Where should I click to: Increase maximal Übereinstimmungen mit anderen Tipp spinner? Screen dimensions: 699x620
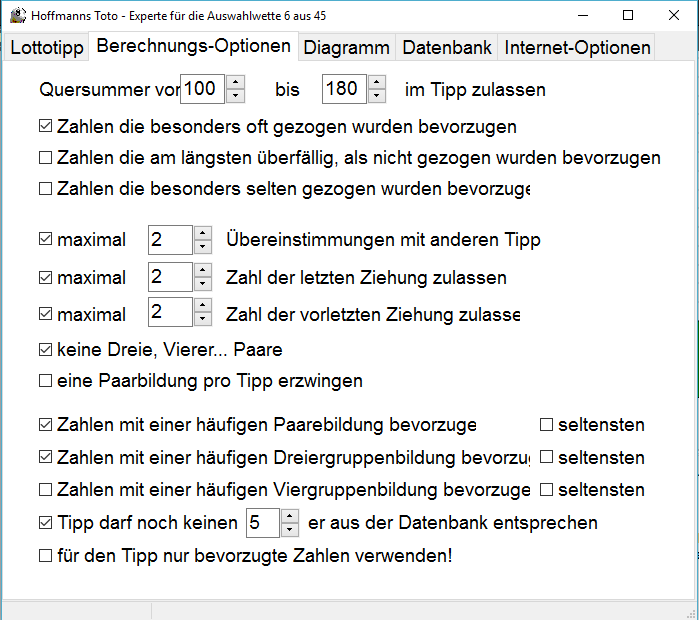202,233
